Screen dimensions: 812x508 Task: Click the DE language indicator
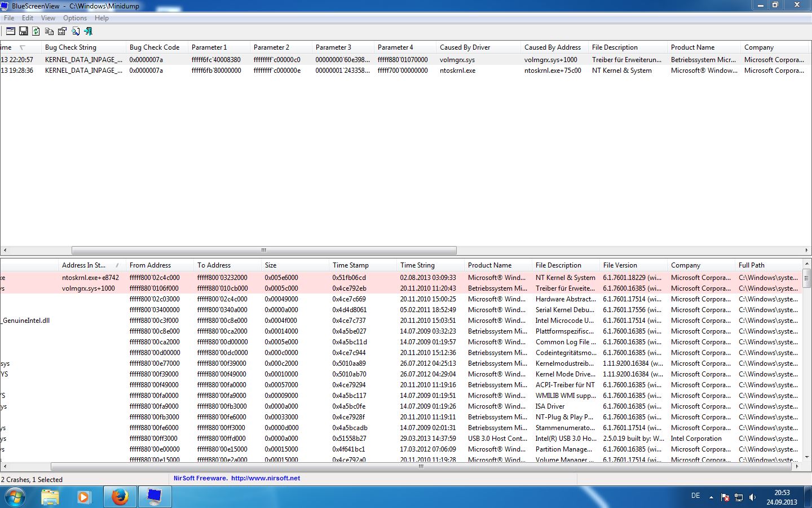click(695, 496)
